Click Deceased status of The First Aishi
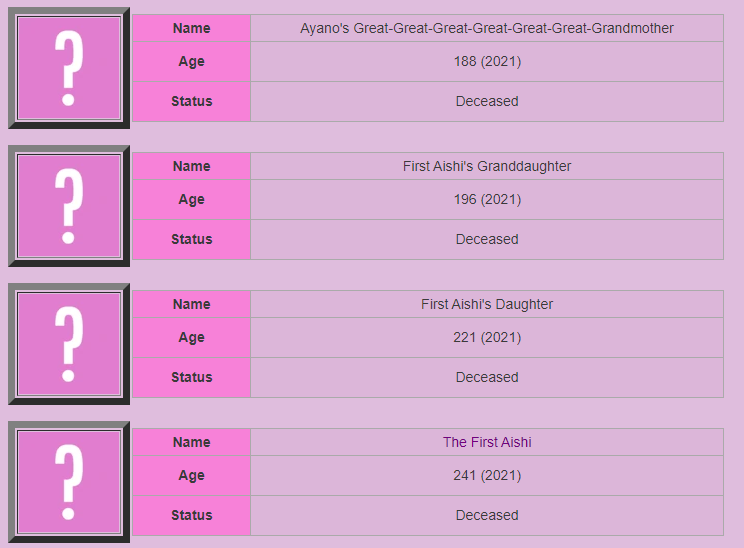Screen dimensions: 744x548 [x=487, y=516]
